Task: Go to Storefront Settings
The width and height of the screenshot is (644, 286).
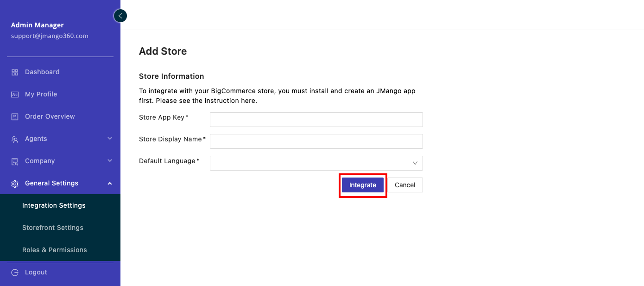Action: coord(53,228)
